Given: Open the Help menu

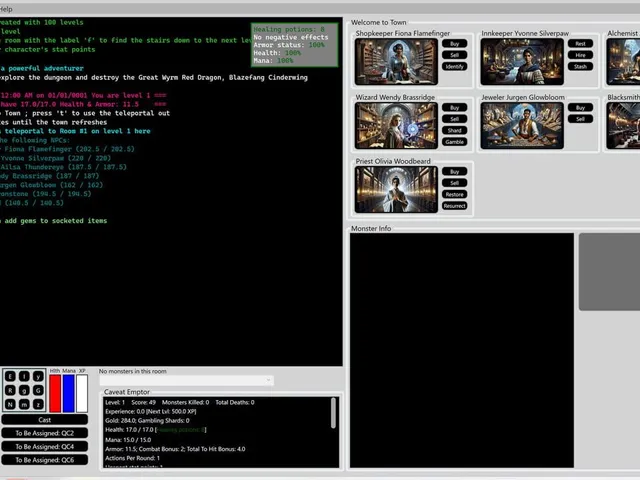Looking at the screenshot, I should [6, 9].
